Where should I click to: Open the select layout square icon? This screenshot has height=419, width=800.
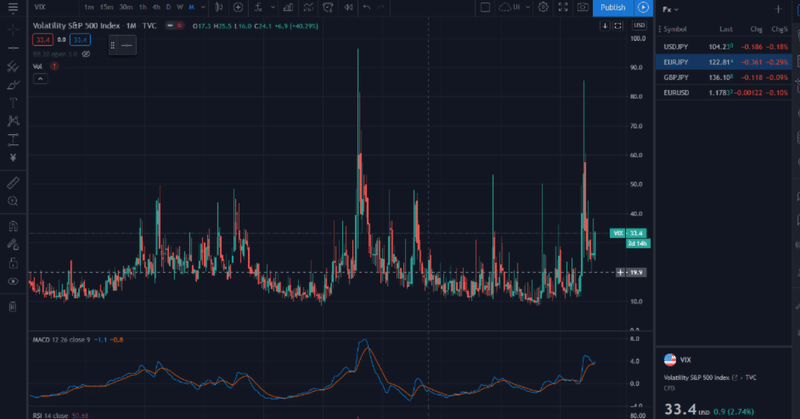click(485, 7)
